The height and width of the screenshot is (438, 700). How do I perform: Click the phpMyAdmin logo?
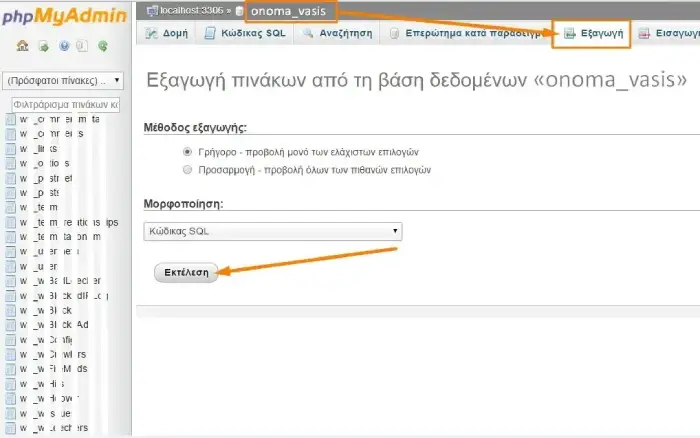64,16
